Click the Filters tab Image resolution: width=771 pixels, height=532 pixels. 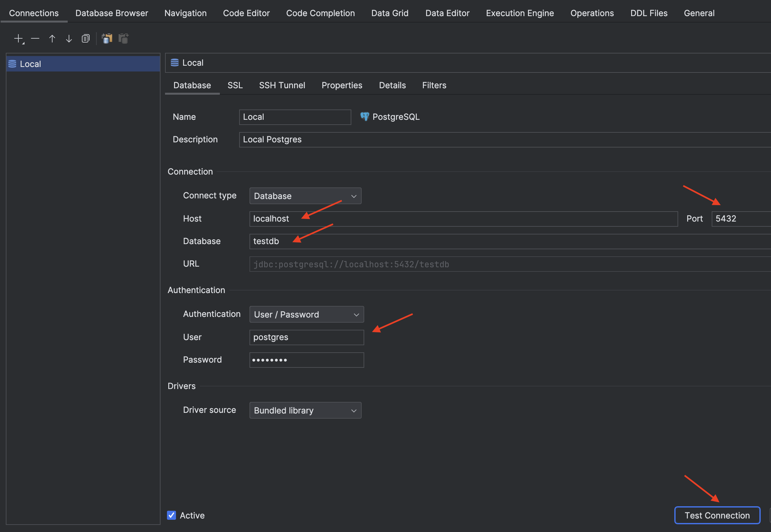[434, 84]
